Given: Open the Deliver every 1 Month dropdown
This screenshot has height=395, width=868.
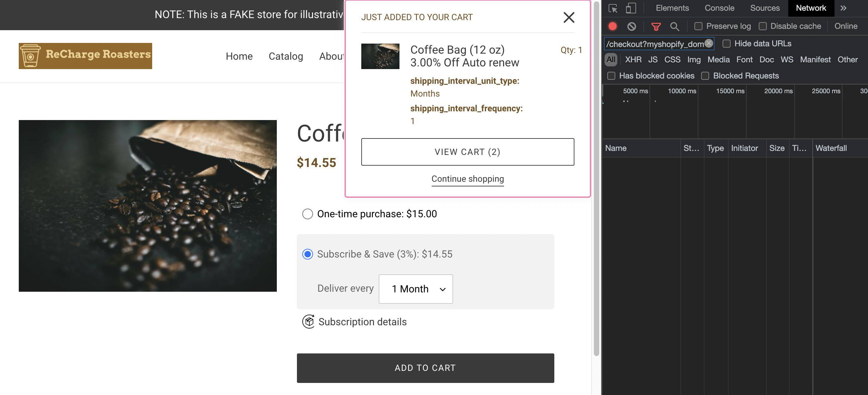Looking at the screenshot, I should point(416,289).
